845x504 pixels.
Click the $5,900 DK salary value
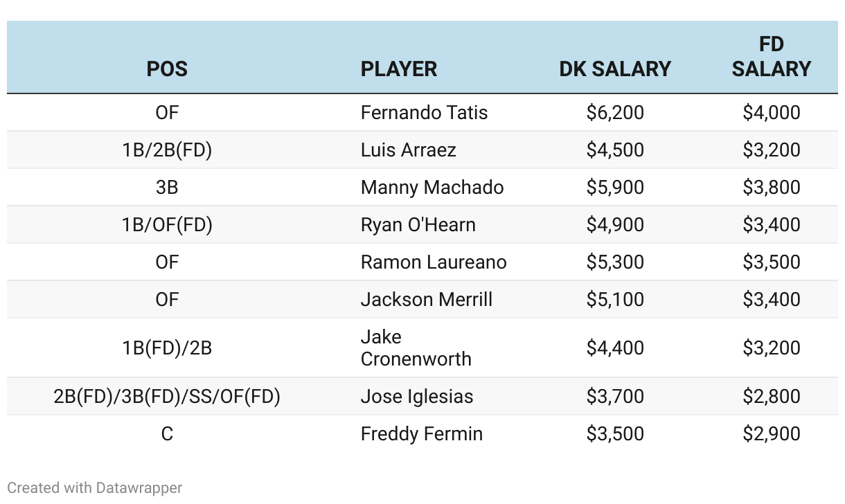[615, 188]
